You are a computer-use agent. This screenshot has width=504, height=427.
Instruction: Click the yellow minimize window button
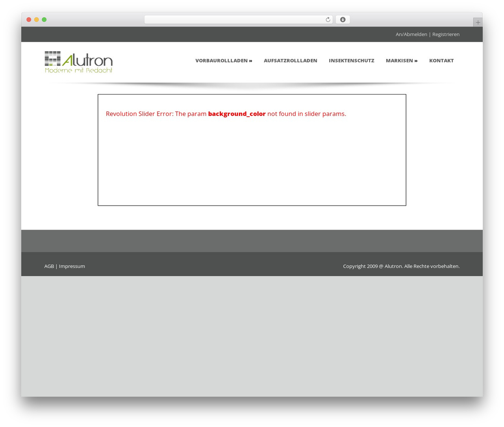point(37,20)
